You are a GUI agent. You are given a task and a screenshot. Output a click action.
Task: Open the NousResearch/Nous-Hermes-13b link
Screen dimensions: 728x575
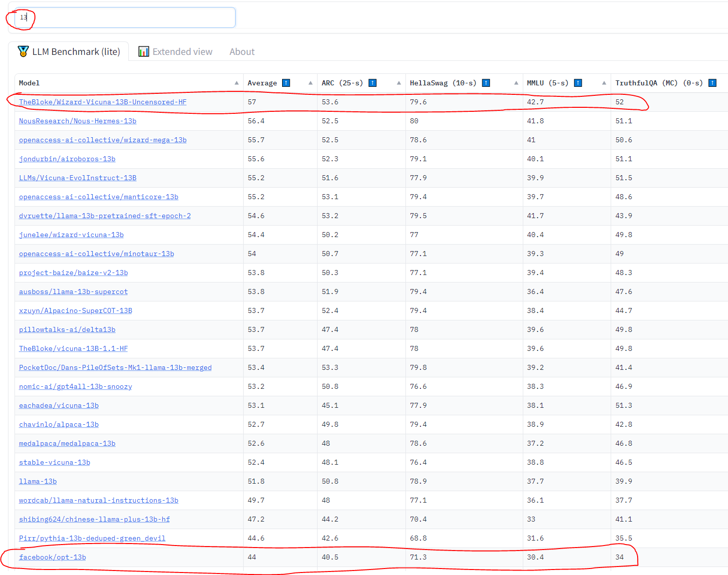click(77, 121)
